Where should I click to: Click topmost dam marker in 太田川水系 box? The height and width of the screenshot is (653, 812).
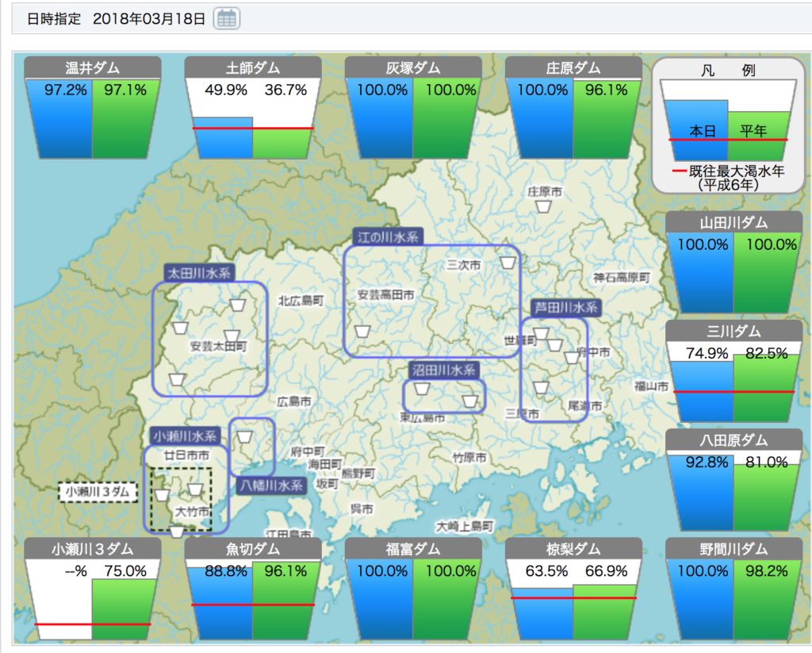[x=237, y=304]
